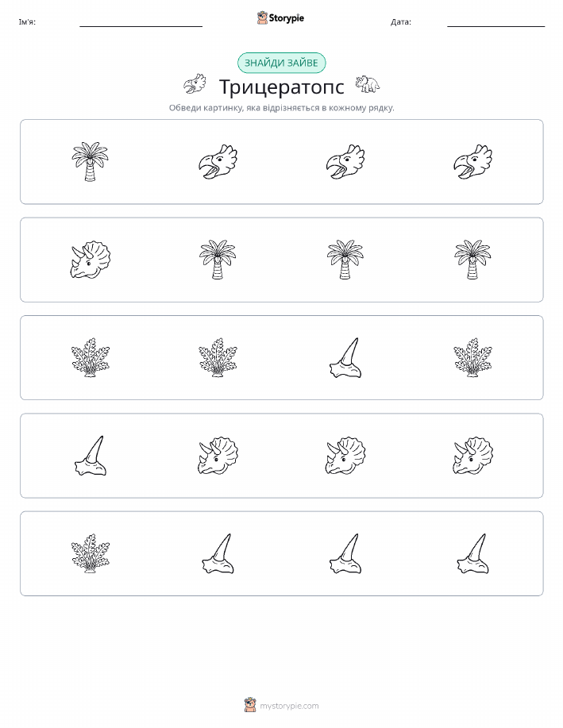Click the dinosaur head icon left of title
This screenshot has height=728, width=563.
195,84
